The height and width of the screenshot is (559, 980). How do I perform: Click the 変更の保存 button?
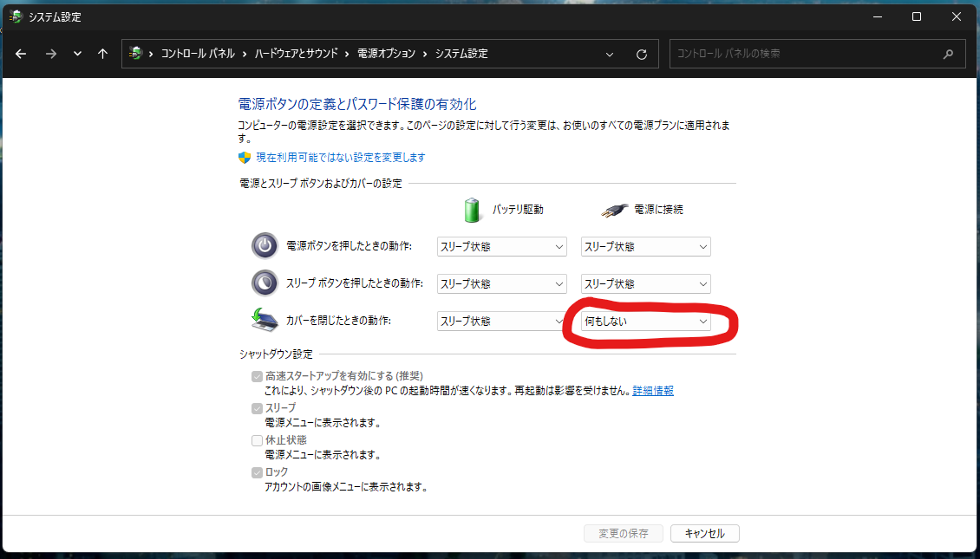pyautogui.click(x=624, y=533)
